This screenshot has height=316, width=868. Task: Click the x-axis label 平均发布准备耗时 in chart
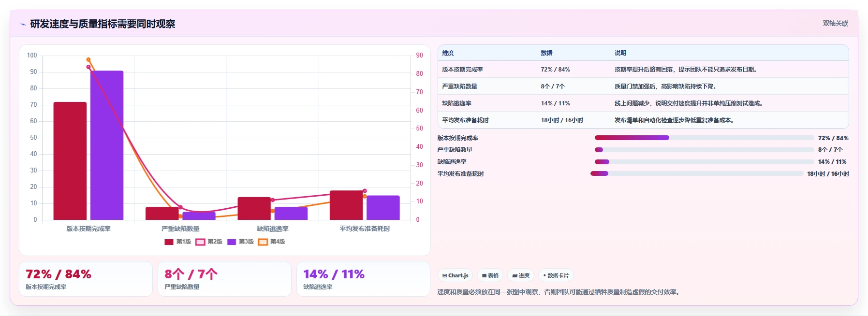point(365,229)
